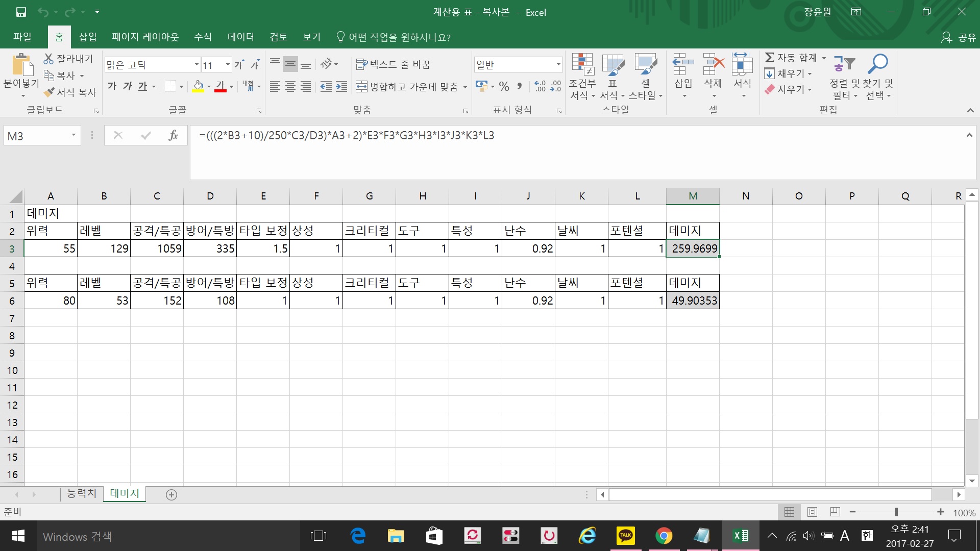The width and height of the screenshot is (980, 551).
Task: Click the Increase Indent icon
Action: [x=341, y=87]
